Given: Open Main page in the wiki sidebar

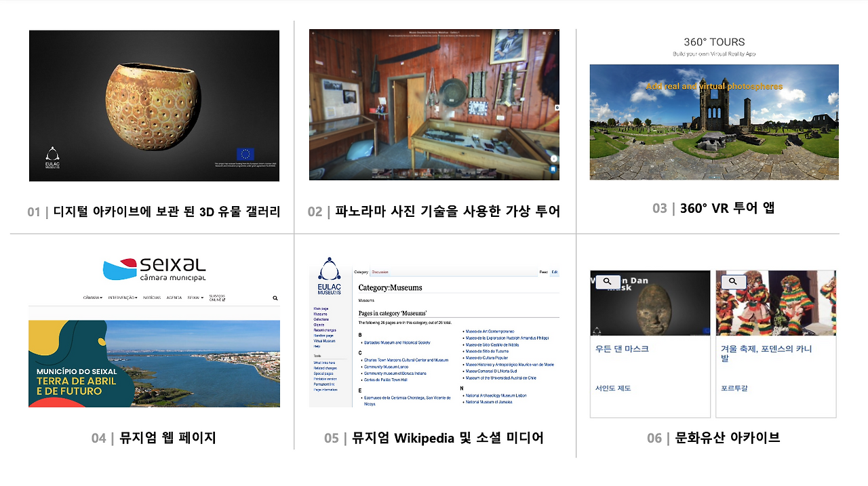Looking at the screenshot, I should (x=321, y=308).
